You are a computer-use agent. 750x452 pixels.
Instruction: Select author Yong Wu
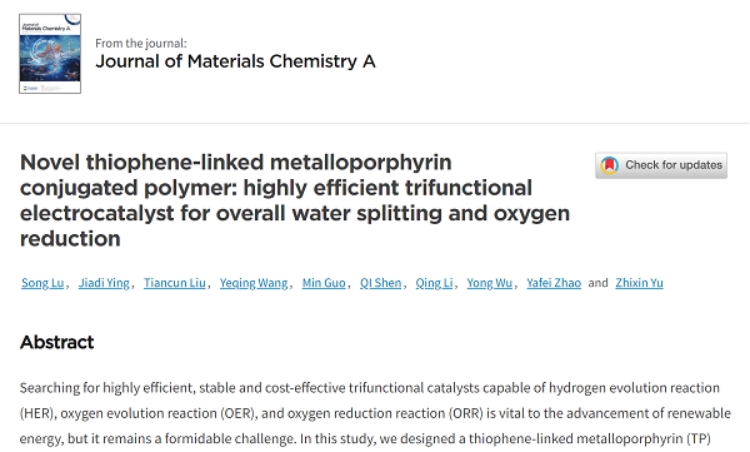(x=491, y=283)
